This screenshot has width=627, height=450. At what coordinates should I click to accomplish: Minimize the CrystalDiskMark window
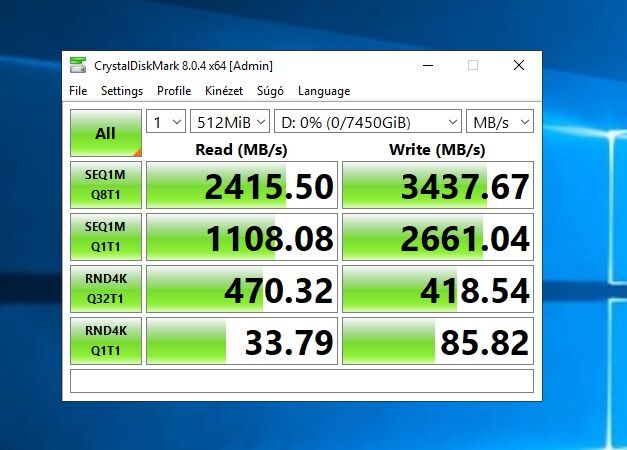pyautogui.click(x=428, y=65)
